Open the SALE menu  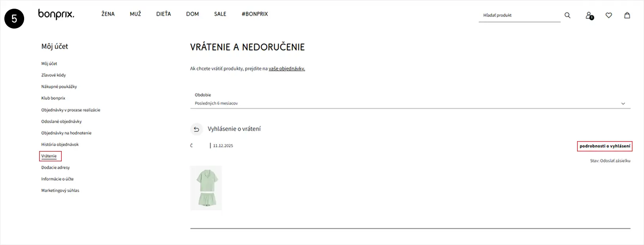pyautogui.click(x=220, y=14)
